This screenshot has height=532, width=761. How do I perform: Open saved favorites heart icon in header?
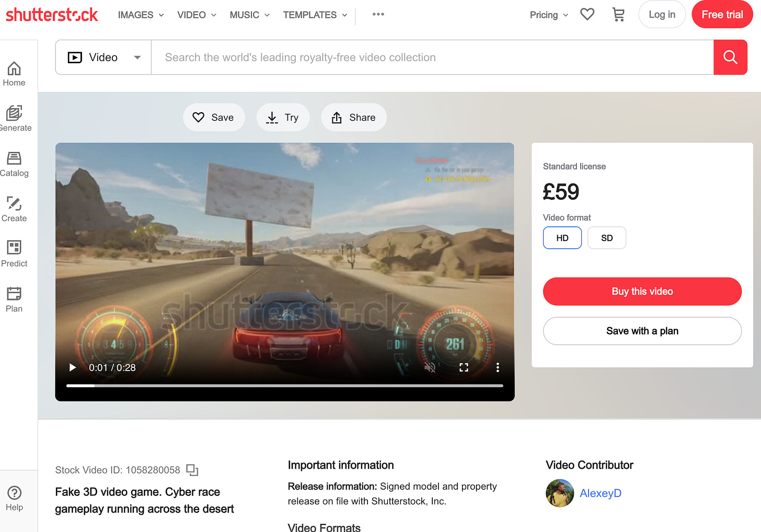[587, 15]
